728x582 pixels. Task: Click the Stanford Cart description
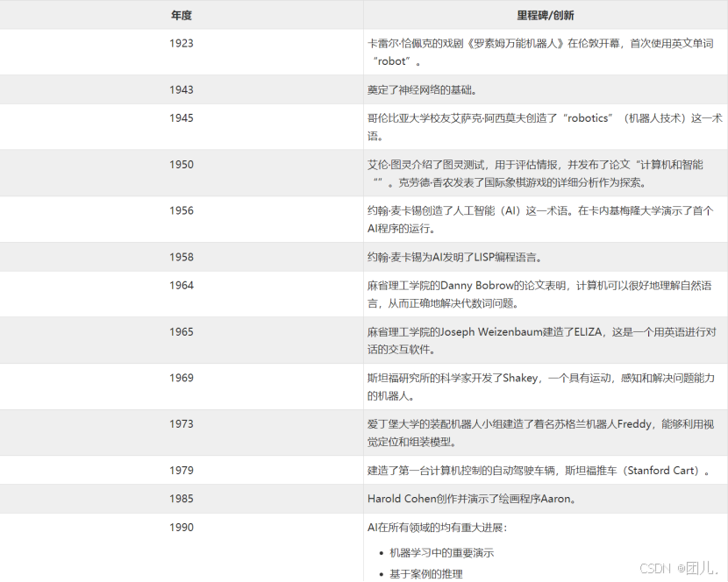(x=539, y=471)
